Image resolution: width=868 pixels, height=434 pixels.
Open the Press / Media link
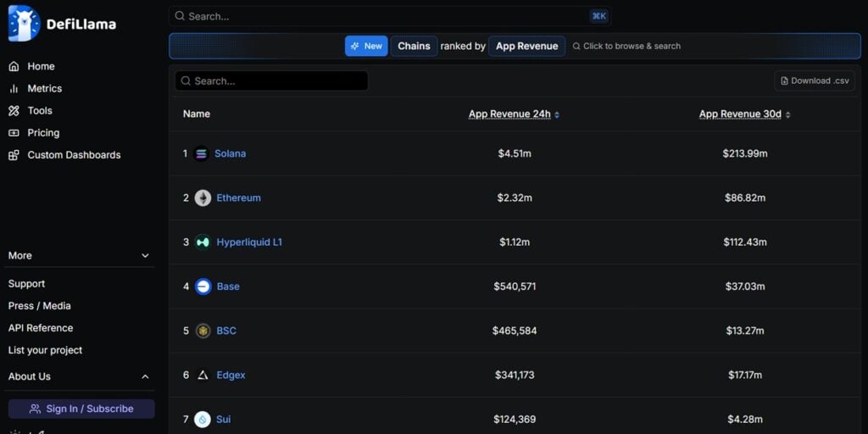39,305
